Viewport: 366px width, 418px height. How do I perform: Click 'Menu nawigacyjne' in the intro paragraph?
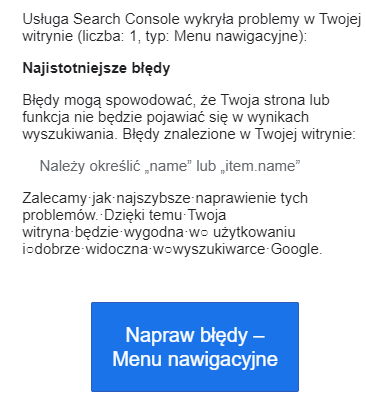tap(238, 36)
